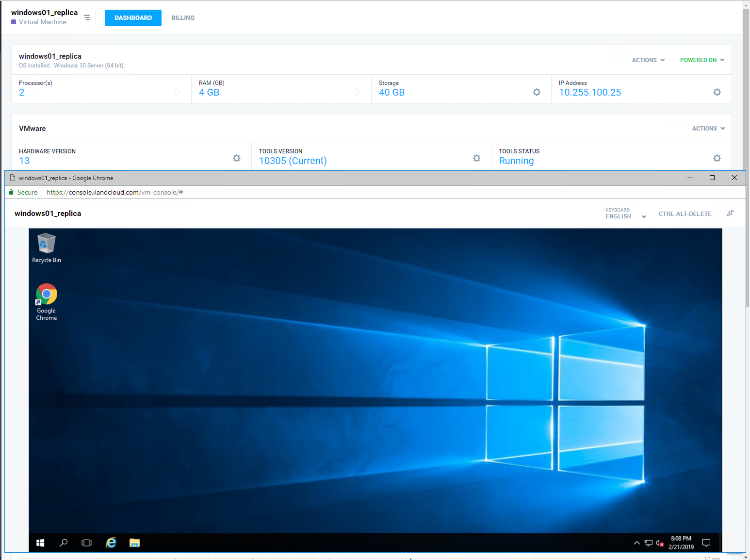Screen dimensions: 750x560
Task: Click the taskbar search magnifier
Action: pyautogui.click(x=64, y=543)
